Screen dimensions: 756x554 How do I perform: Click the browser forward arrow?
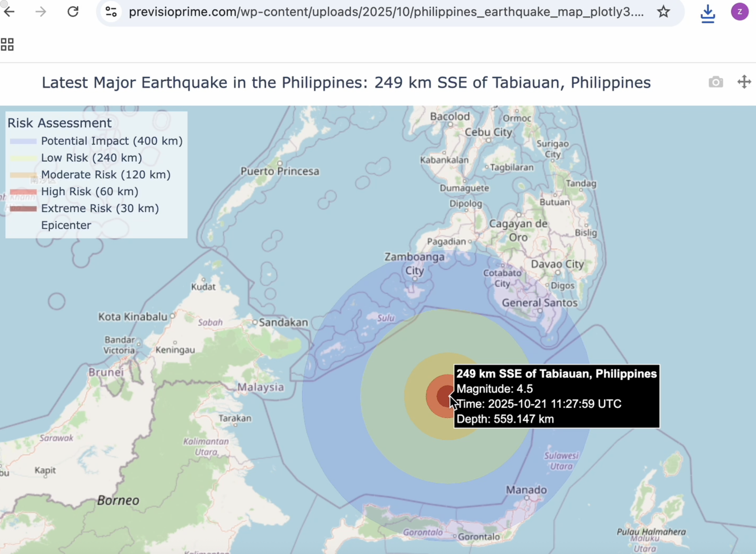41,12
